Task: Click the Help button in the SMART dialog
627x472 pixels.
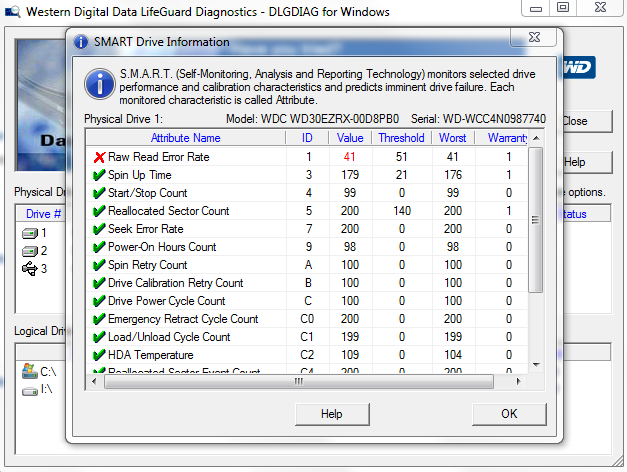Action: 332,414
